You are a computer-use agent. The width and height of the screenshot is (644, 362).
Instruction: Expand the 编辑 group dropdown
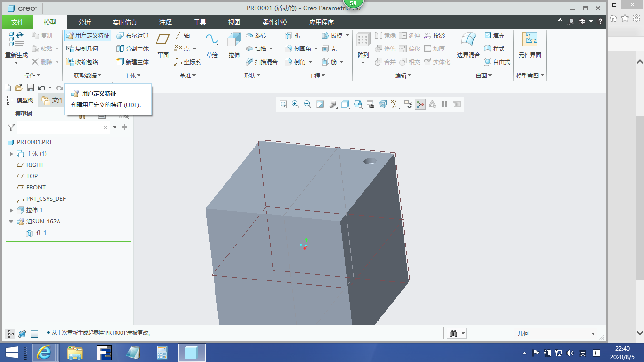point(403,75)
